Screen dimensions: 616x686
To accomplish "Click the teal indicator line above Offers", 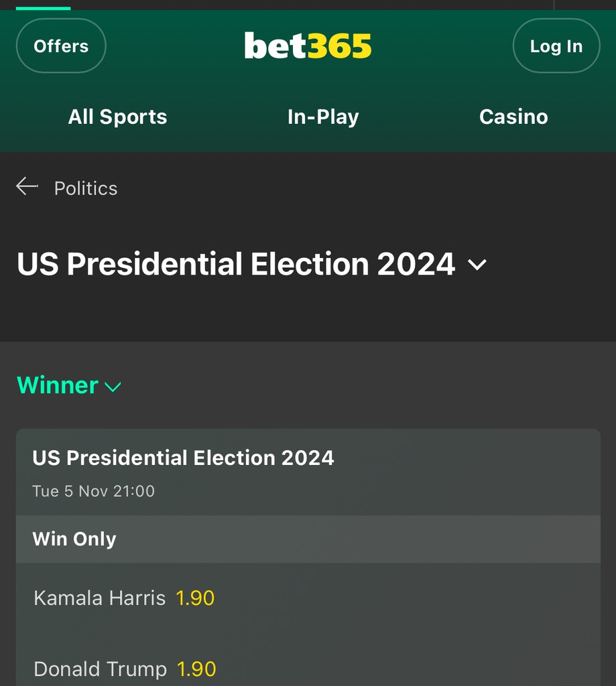I will click(43, 8).
